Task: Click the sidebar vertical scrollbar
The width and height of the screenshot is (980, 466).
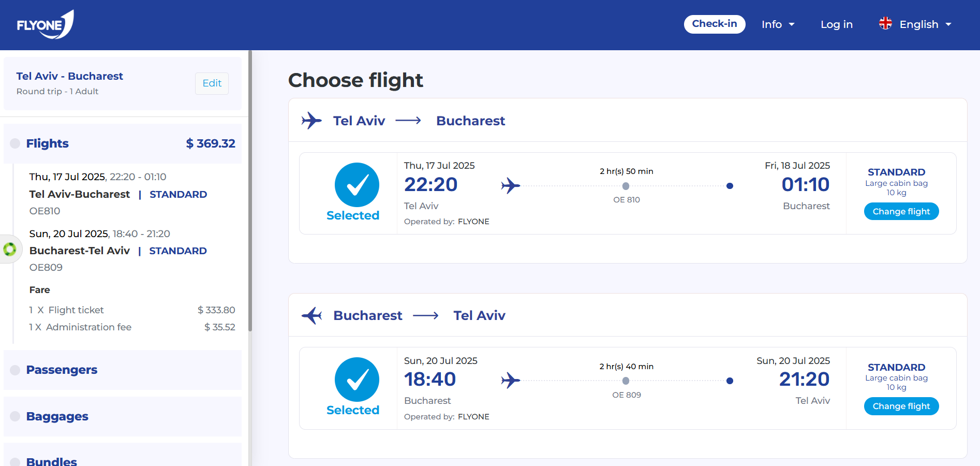Action: [250, 192]
